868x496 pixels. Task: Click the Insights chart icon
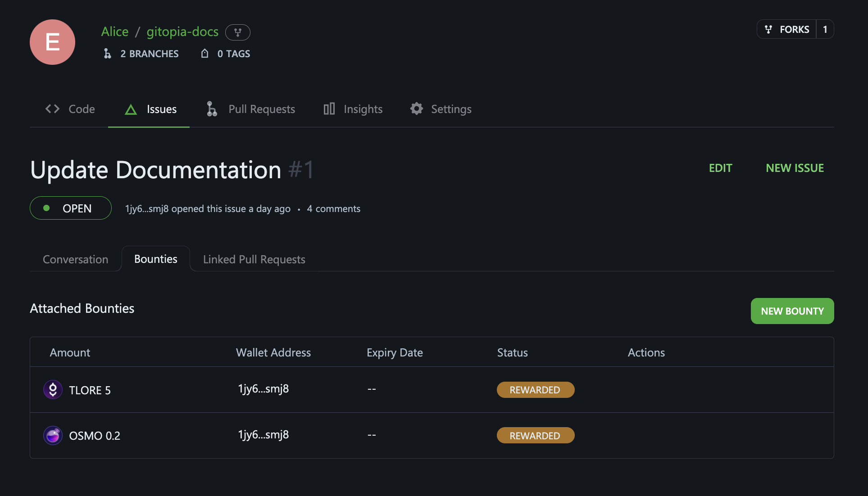tap(329, 108)
